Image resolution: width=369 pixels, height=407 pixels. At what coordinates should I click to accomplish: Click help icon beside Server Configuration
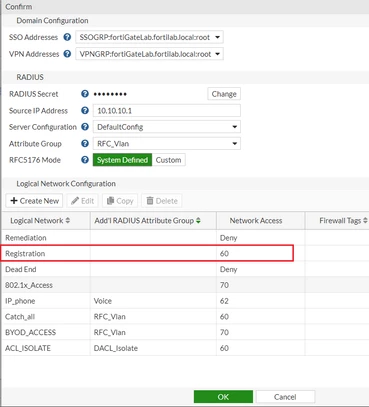(x=85, y=127)
